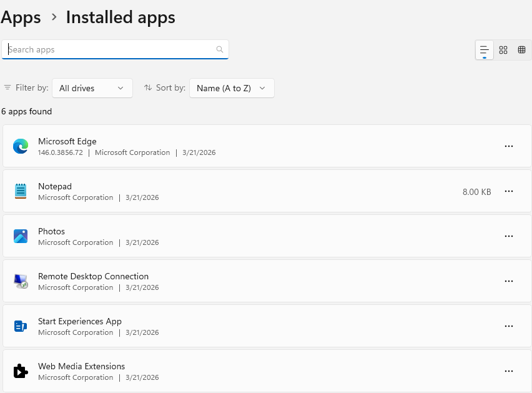
Task: Click the Start Experiences App icon
Action: coord(21,326)
